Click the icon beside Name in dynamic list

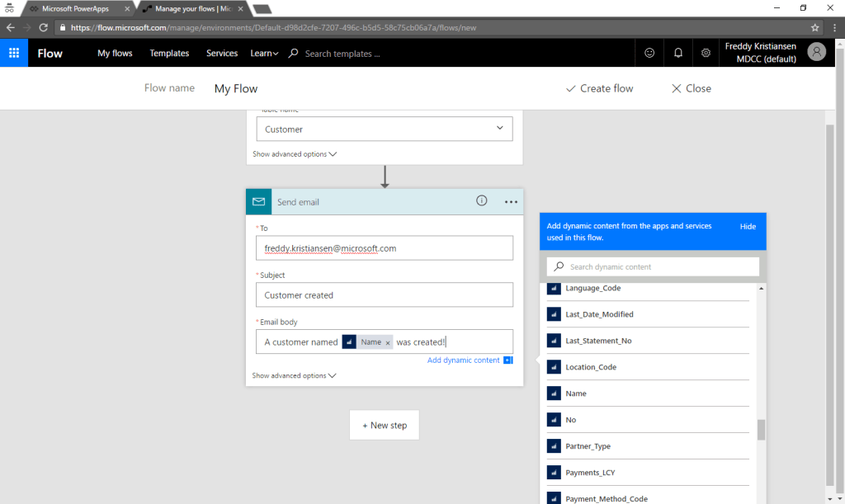point(554,393)
